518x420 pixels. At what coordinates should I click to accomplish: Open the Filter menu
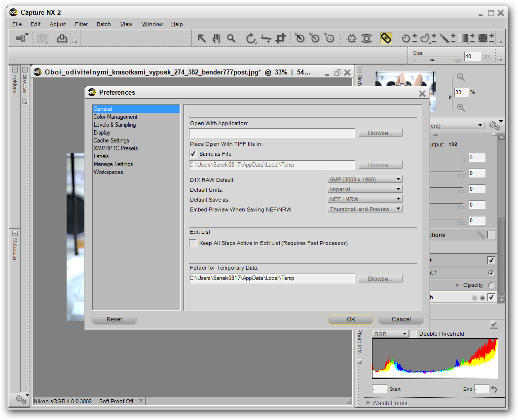tap(81, 24)
